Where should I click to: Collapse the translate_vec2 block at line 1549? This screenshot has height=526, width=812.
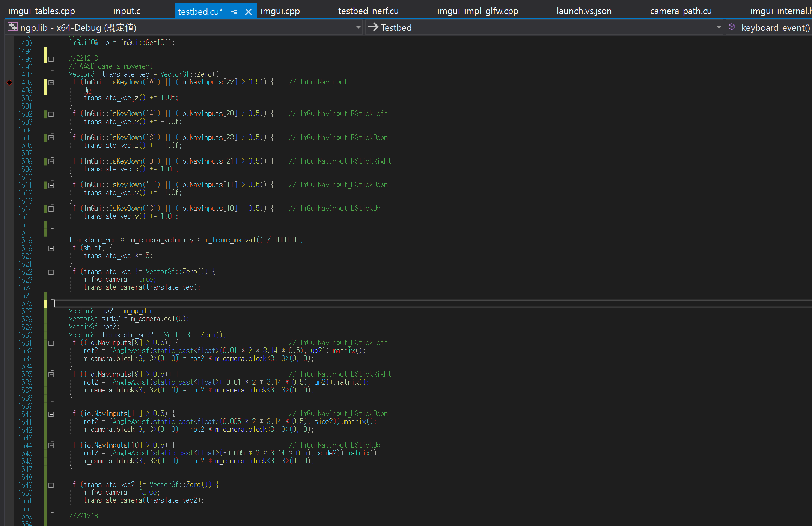51,485
